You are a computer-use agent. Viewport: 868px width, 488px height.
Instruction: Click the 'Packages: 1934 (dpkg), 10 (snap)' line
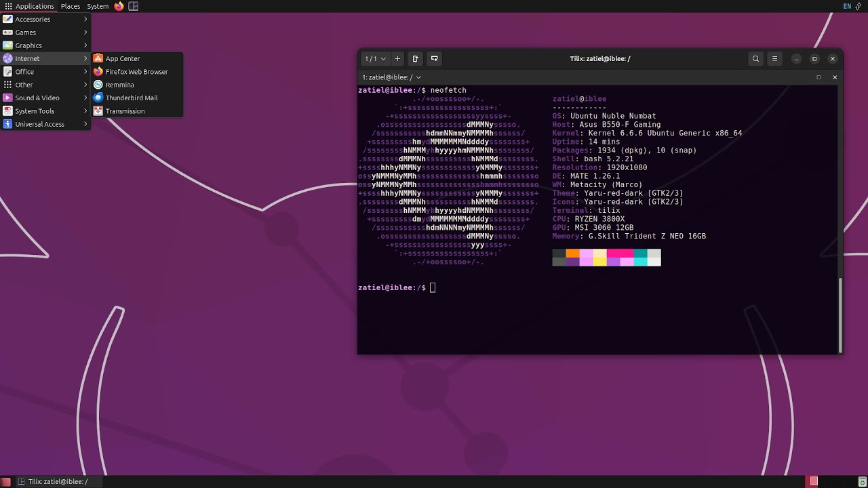[x=625, y=150]
